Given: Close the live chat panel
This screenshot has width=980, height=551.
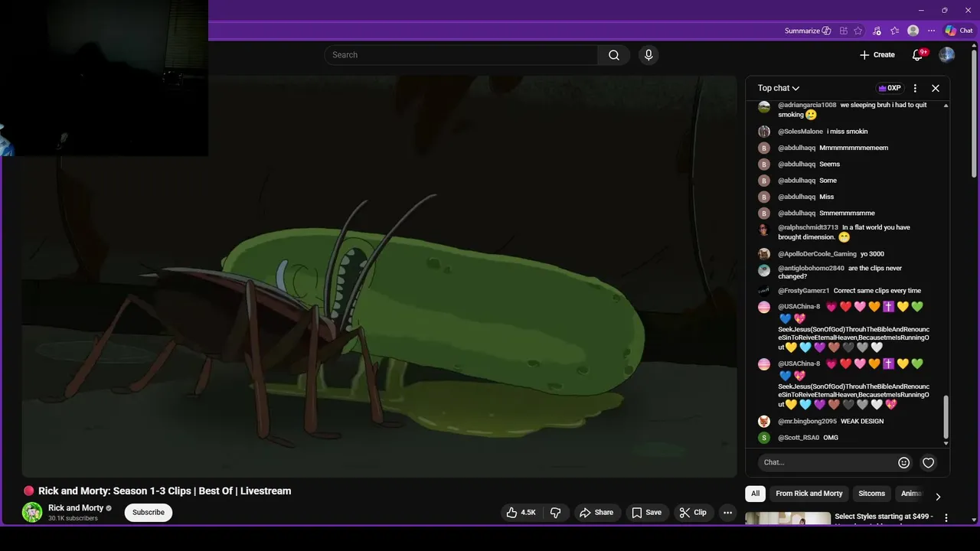Looking at the screenshot, I should tap(936, 88).
